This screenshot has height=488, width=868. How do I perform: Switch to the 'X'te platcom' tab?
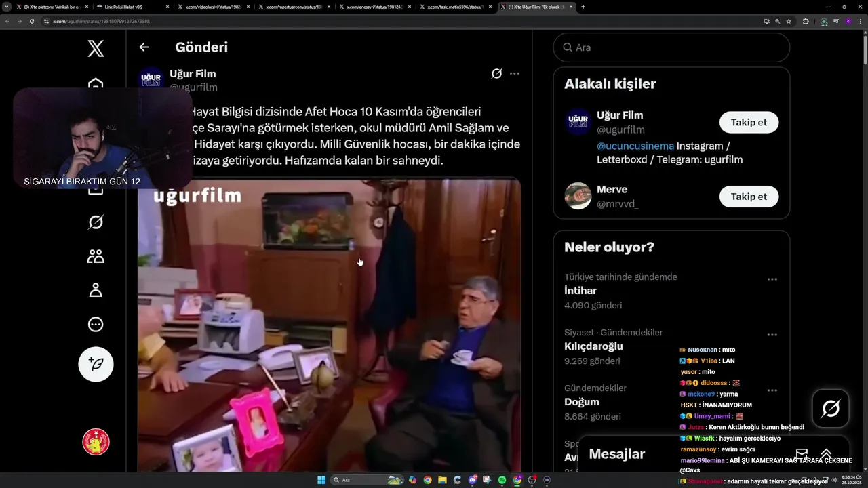coord(51,7)
